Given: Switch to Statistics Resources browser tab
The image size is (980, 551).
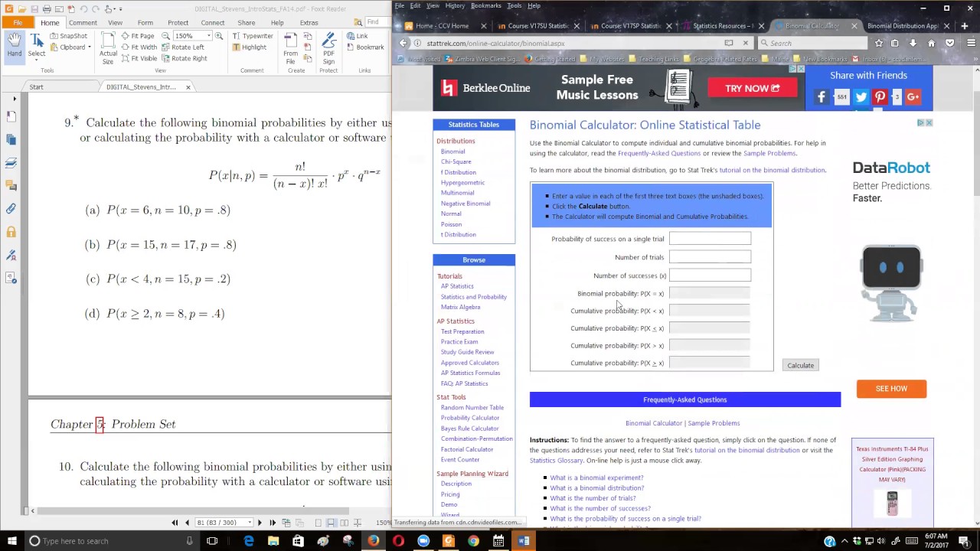Looking at the screenshot, I should point(722,26).
